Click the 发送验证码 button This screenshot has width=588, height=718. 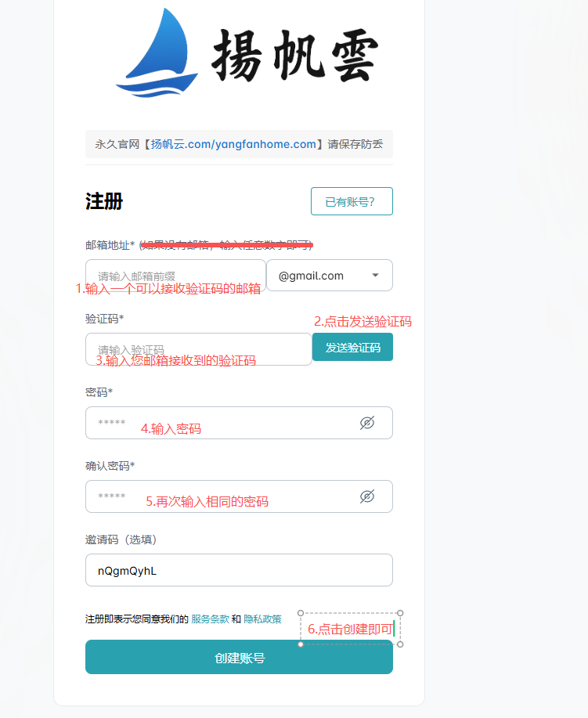tap(352, 347)
